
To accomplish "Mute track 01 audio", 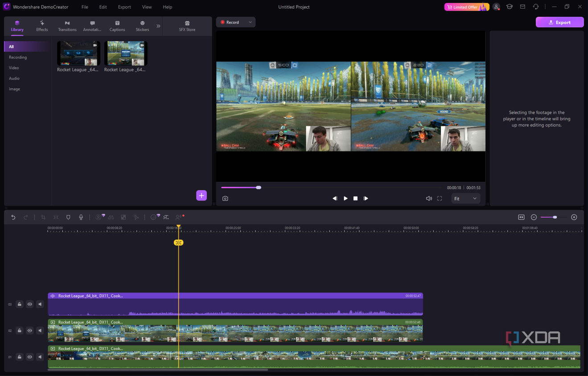I will 40,357.
